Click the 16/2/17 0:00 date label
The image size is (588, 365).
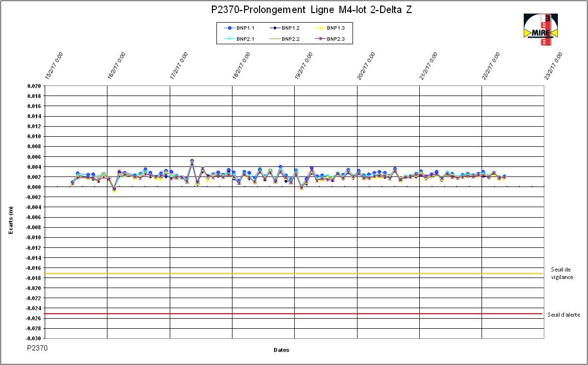pos(116,66)
